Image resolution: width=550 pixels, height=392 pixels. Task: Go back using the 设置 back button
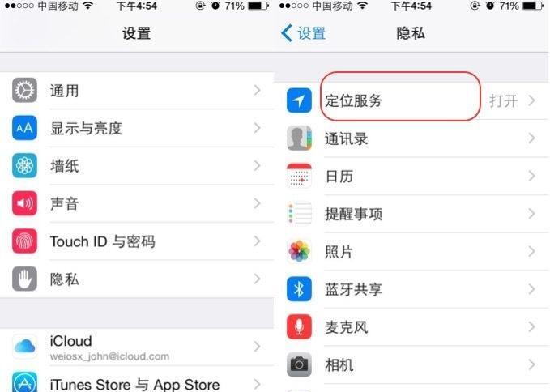[304, 34]
